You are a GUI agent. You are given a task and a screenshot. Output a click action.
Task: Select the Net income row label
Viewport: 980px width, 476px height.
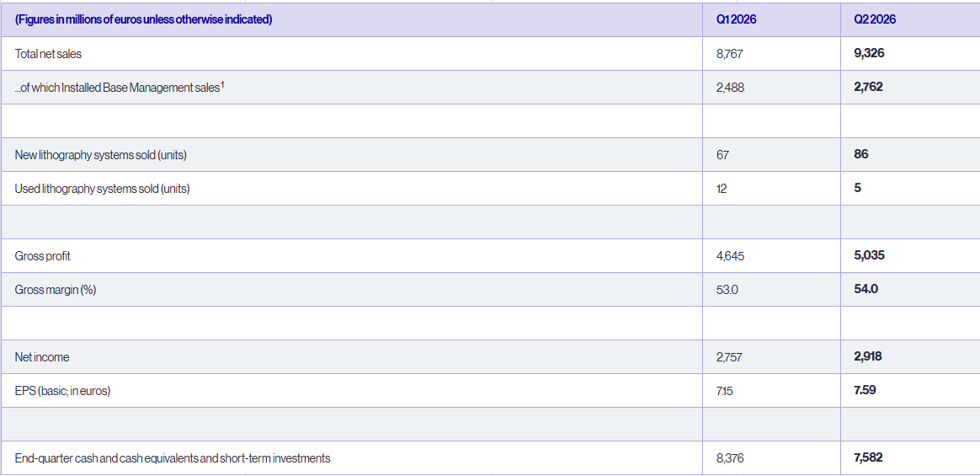pyautogui.click(x=42, y=358)
